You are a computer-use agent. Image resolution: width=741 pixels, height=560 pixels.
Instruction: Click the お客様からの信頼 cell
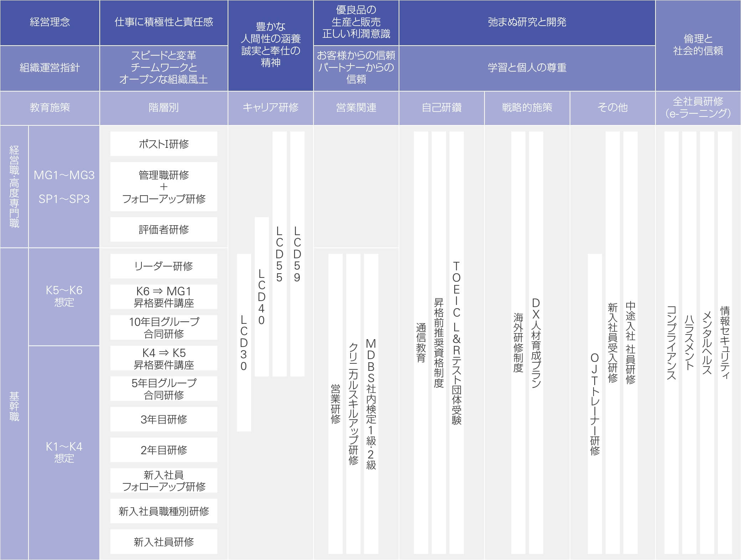click(x=356, y=68)
